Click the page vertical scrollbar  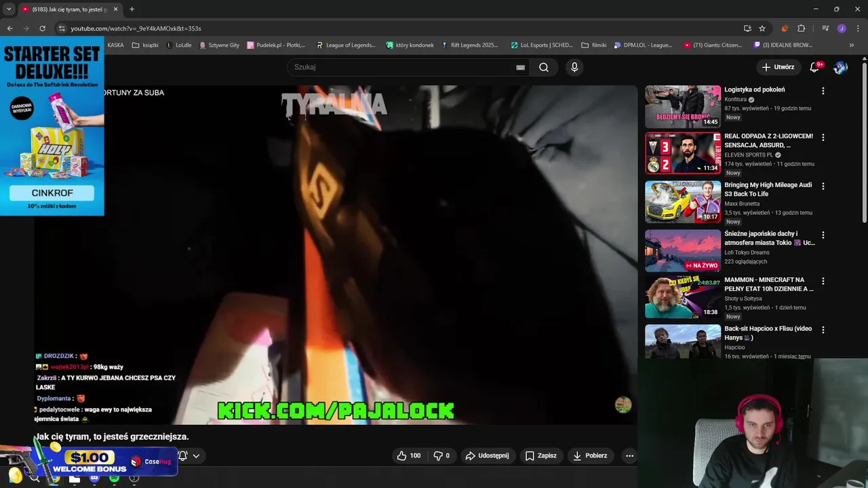(864, 142)
